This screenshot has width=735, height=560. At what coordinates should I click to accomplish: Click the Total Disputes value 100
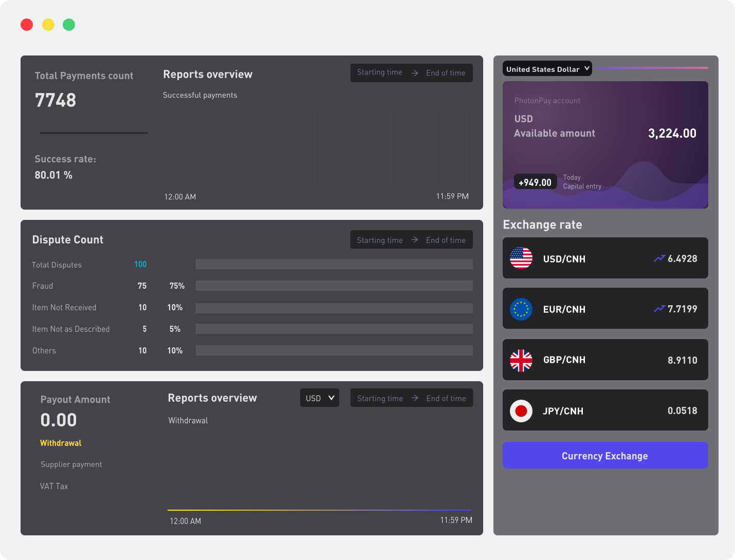click(140, 264)
